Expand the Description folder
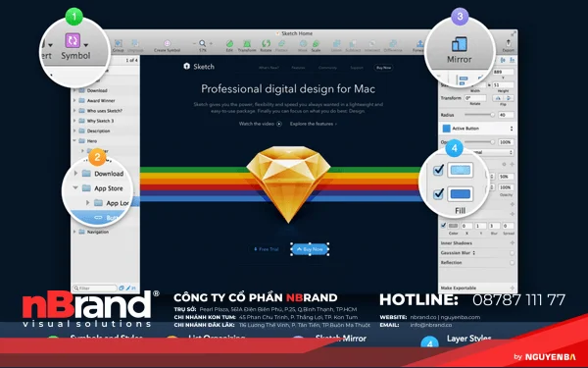Viewport: 588px width, 368px height. [x=74, y=131]
